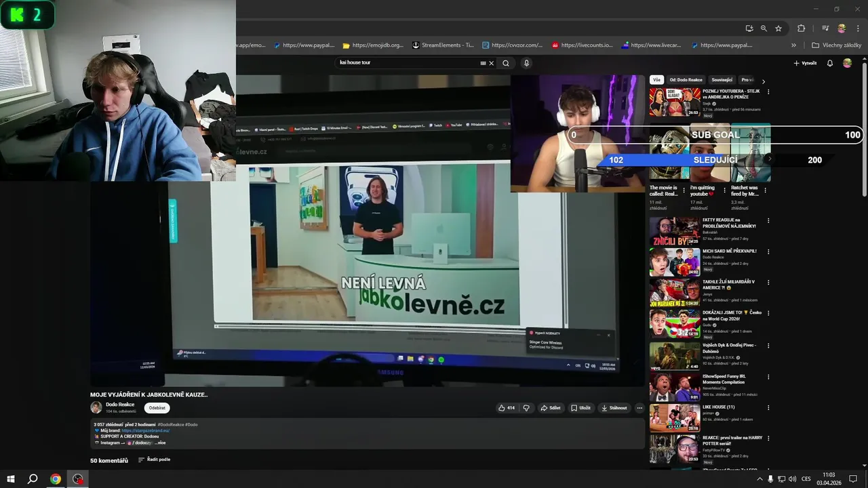Open the emojidb.org bookmark
The width and height of the screenshot is (868, 488).
373,45
